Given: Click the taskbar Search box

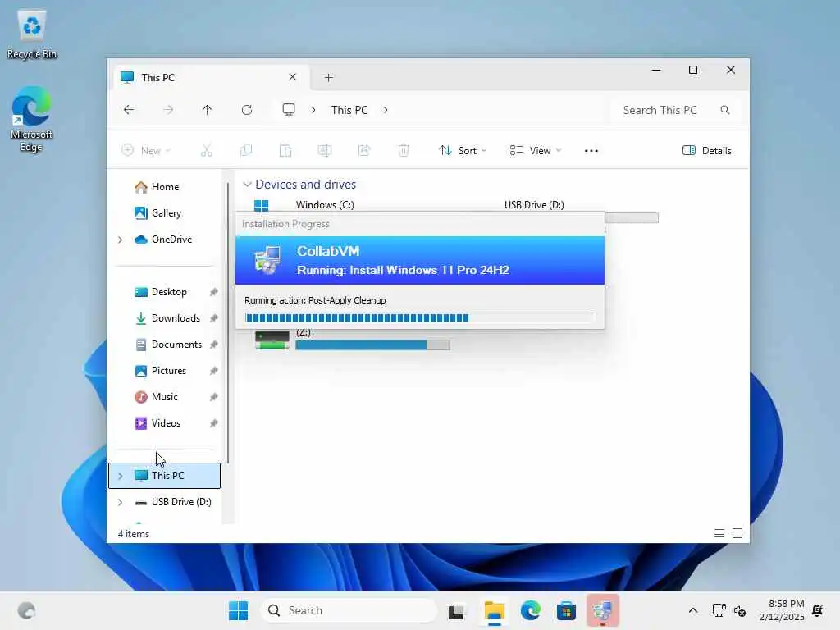Looking at the screenshot, I should tap(349, 610).
